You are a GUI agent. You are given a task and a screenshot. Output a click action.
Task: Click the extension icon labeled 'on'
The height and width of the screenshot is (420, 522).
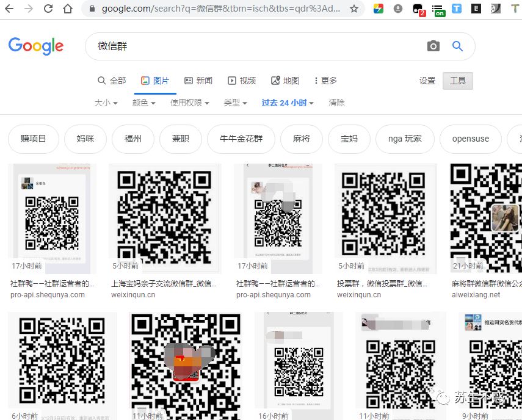click(x=438, y=10)
